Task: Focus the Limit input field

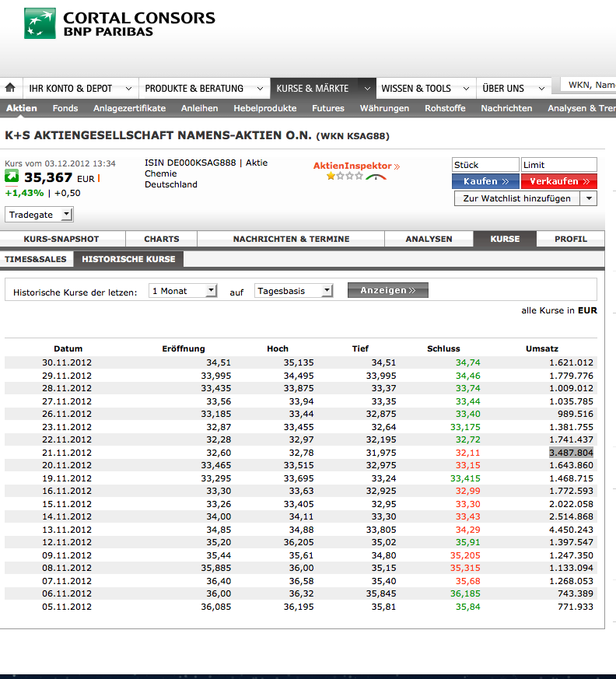Action: (559, 165)
